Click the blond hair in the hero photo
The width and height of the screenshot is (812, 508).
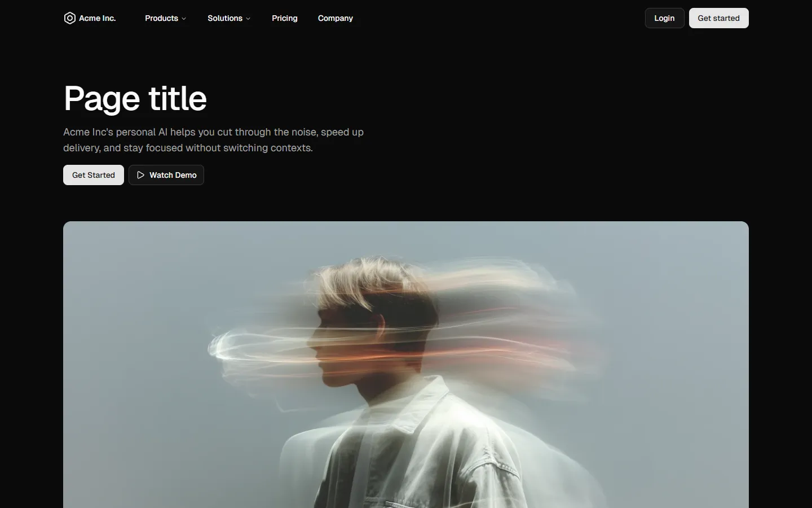pos(367,279)
